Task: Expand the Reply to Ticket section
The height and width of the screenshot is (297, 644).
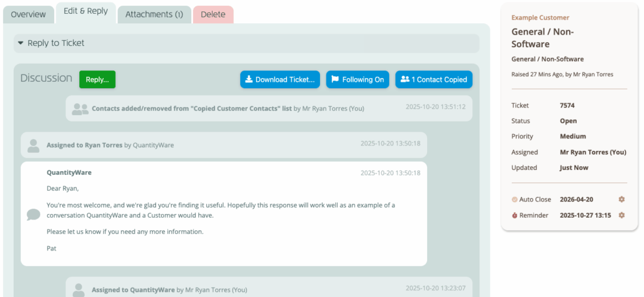Action: (55, 43)
